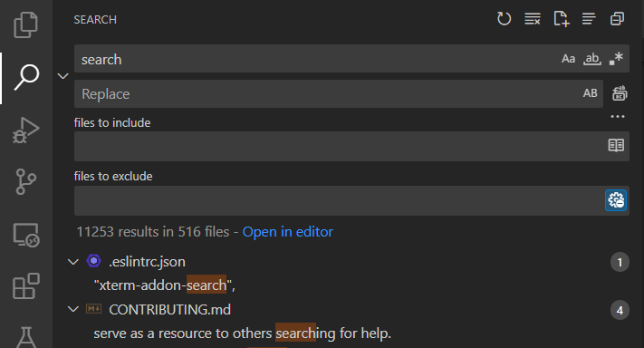This screenshot has height=348, width=644.
Task: Toggle search only in open editors
Action: (x=616, y=145)
